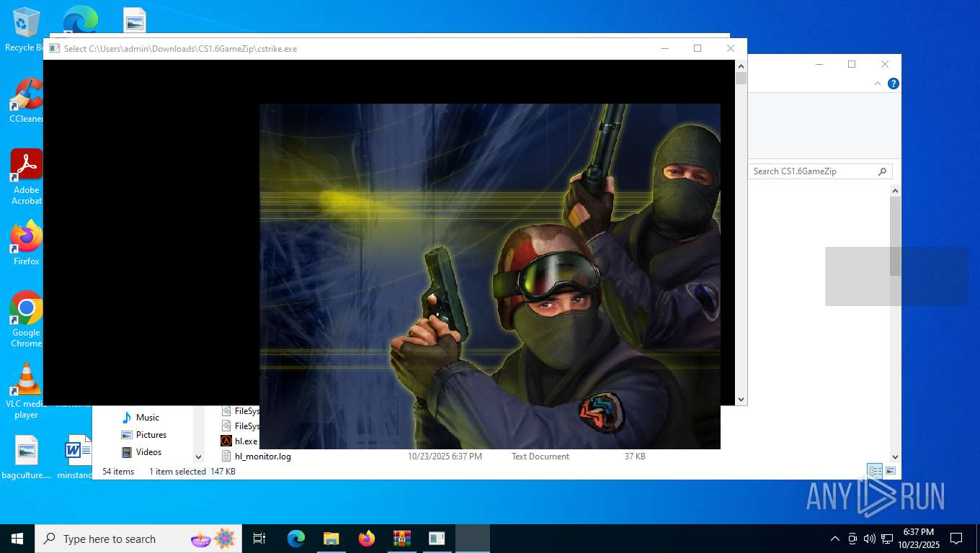This screenshot has height=553, width=980.
Task: Open WinRAR from the taskbar
Action: (x=401, y=539)
